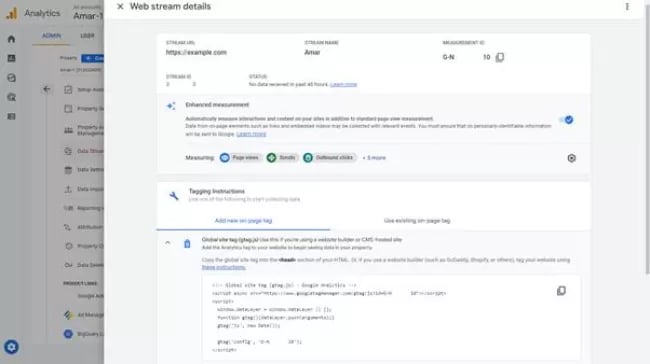Select the ADMIN tab
Screen dimensions: 650x364
click(x=51, y=36)
